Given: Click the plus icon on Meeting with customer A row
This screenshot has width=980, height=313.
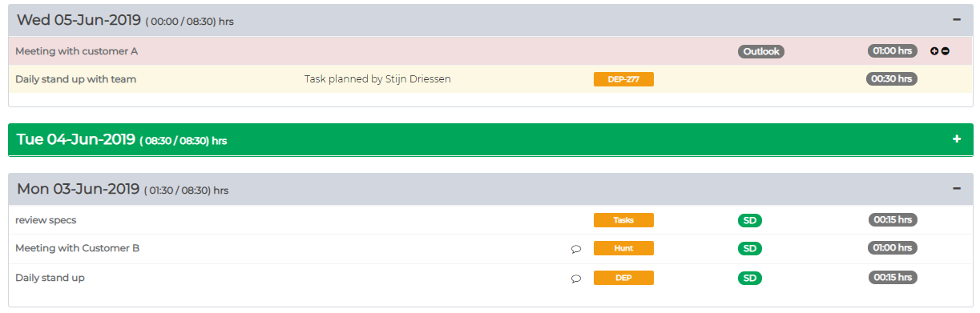Looking at the screenshot, I should click(934, 51).
